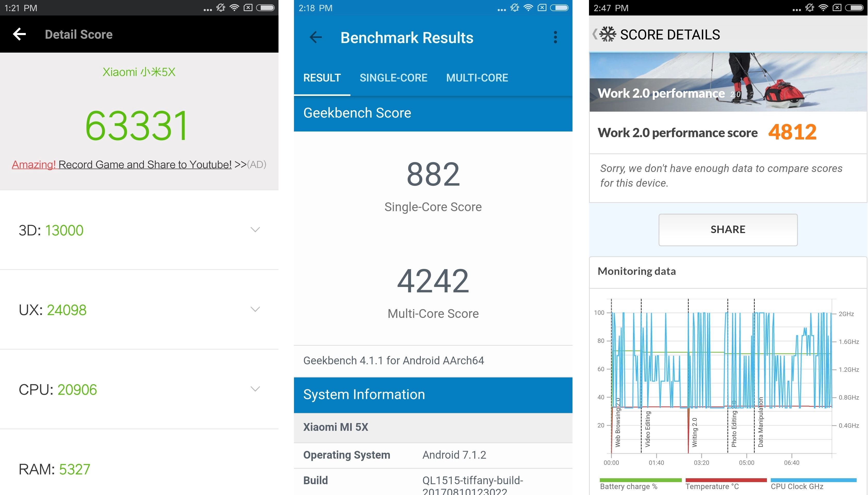Viewport: 868px width, 495px height.
Task: Tap the Amazing! red link text
Action: point(34,164)
